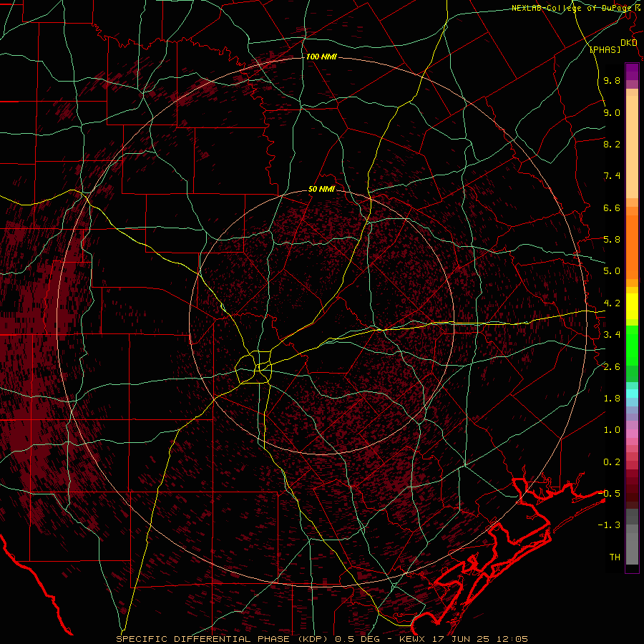This screenshot has height=644, width=644.
Task: Click the 4.2 scale value
Action: [612, 303]
